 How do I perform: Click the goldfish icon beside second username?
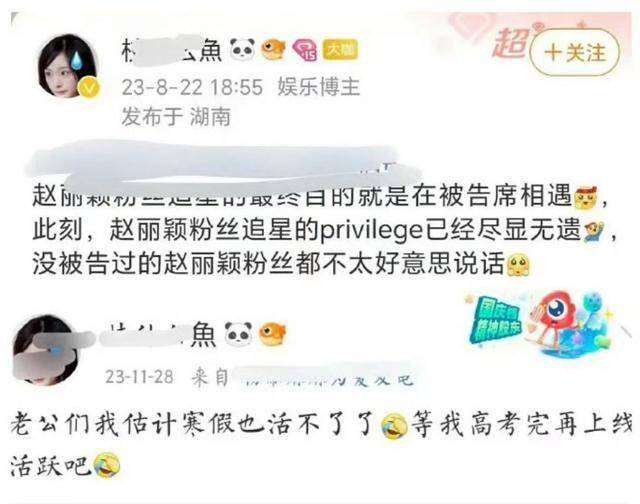tap(272, 333)
